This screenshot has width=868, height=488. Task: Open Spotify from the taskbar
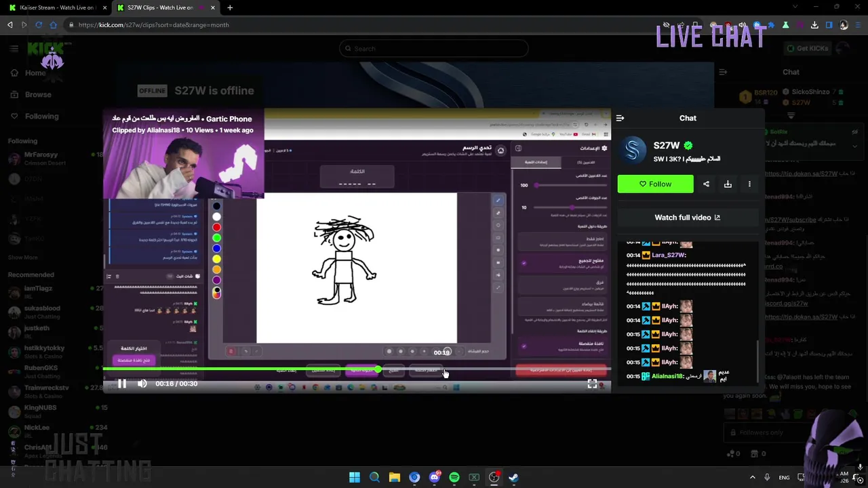[x=454, y=477]
